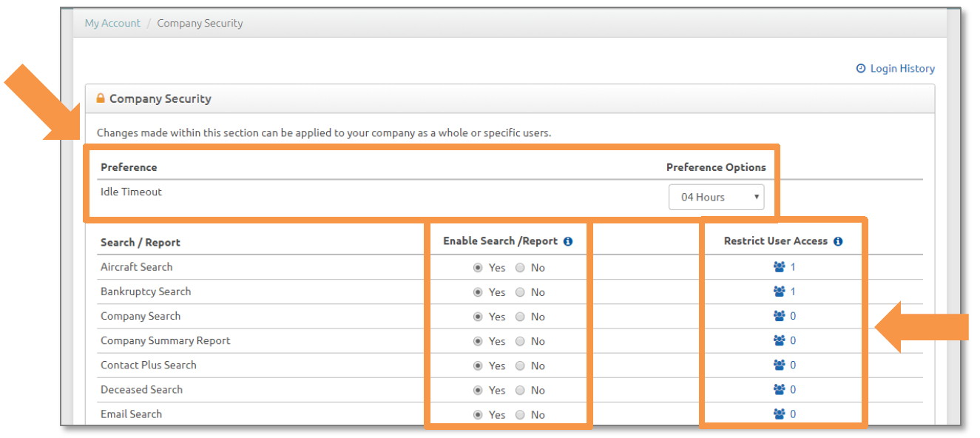Select Yes for Deceased Search
980x438 pixels.
pos(478,390)
